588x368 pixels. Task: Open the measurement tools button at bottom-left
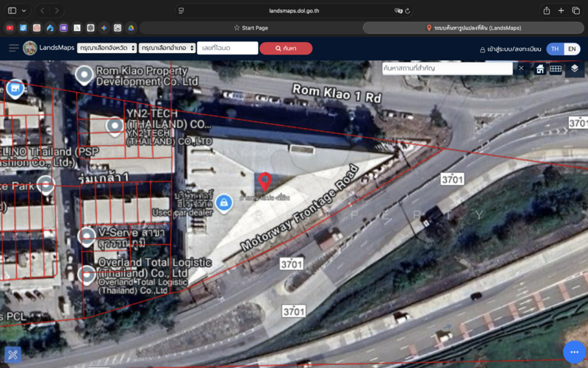click(x=12, y=355)
